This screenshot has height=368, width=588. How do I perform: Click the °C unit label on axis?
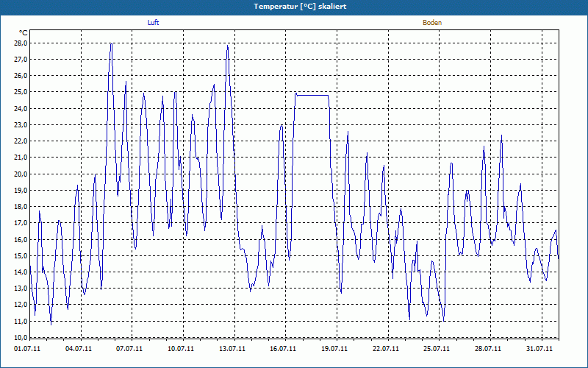click(24, 33)
